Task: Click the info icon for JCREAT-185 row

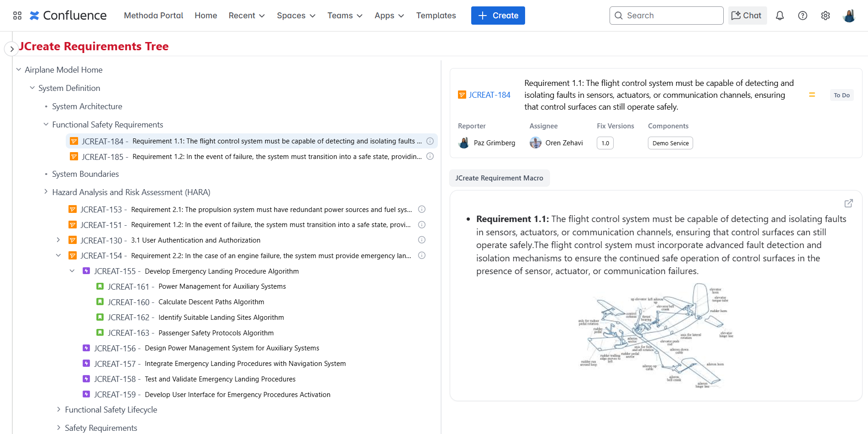Action: [x=430, y=156]
